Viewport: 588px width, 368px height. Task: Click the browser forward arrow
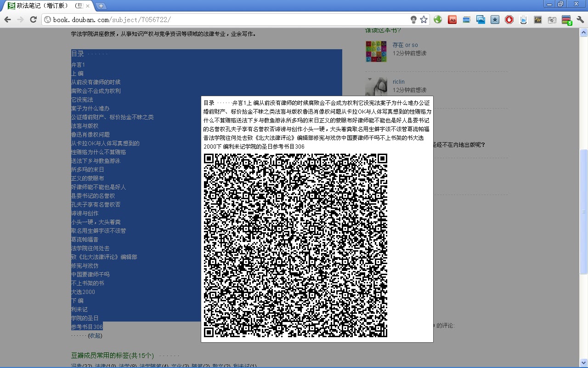[x=20, y=19]
